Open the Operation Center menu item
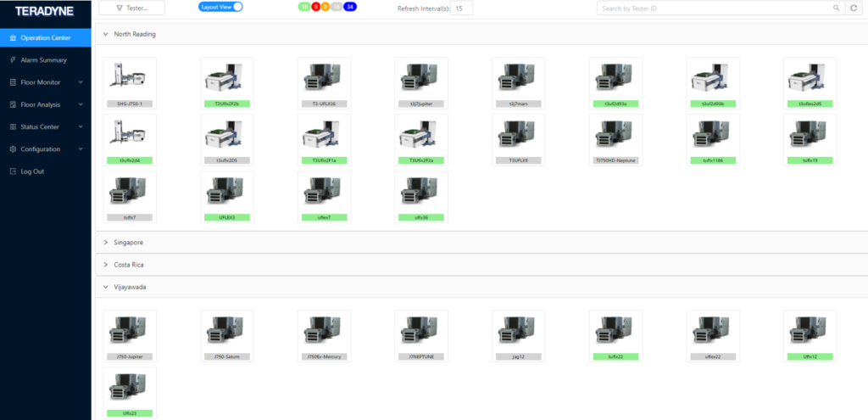The height and width of the screenshot is (420, 868). (x=46, y=37)
